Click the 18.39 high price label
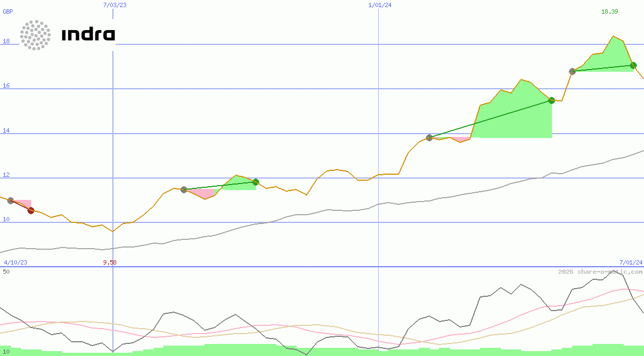 point(609,12)
